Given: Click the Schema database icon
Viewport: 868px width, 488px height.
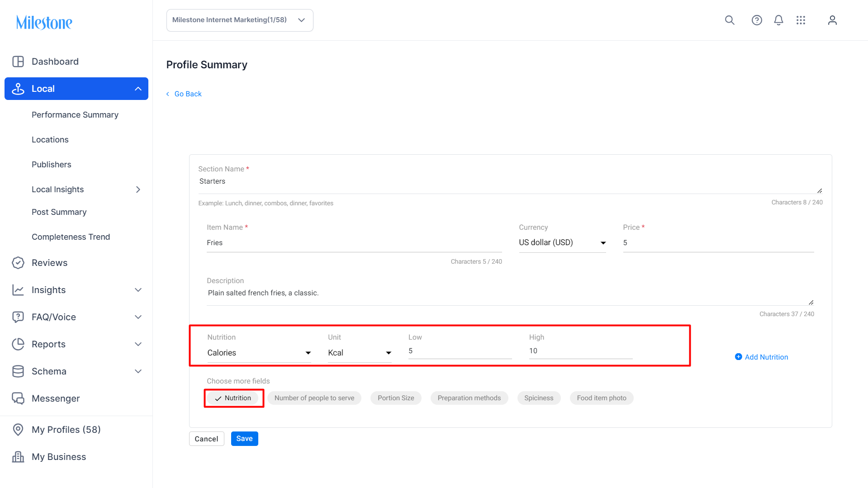Looking at the screenshot, I should click(x=18, y=371).
